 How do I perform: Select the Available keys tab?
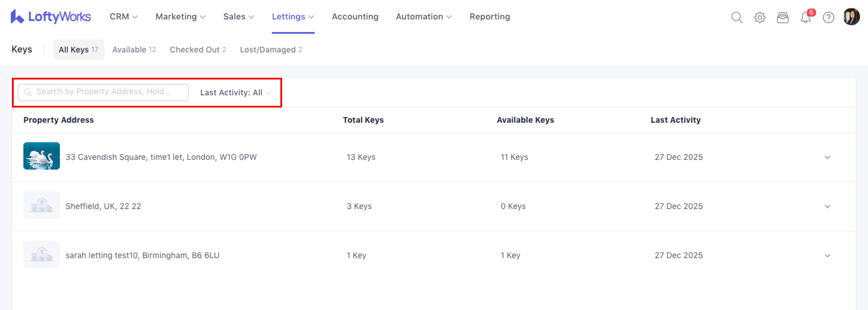pos(134,49)
